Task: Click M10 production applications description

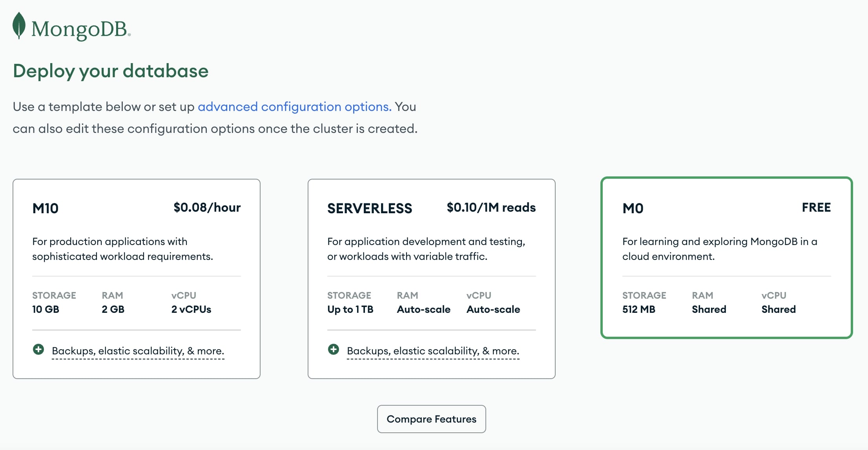Action: tap(122, 249)
